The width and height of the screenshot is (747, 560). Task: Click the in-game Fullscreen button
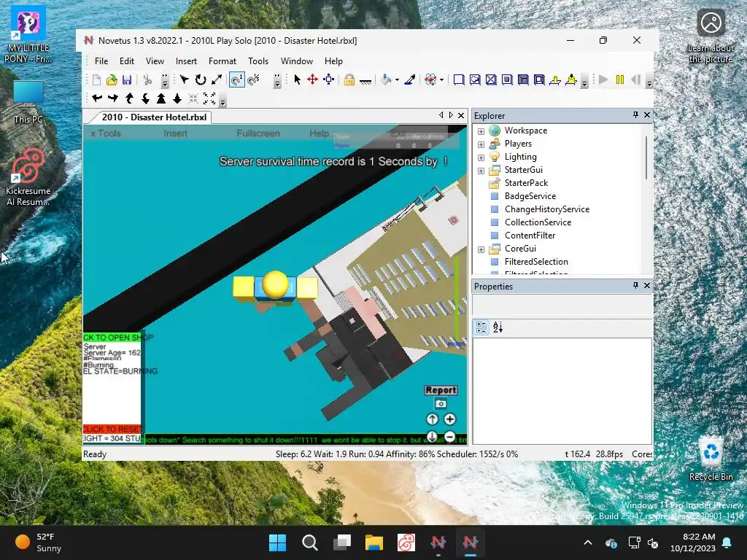(x=258, y=133)
